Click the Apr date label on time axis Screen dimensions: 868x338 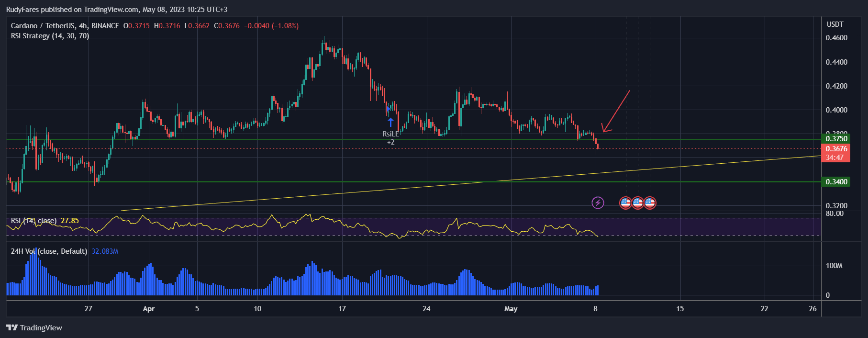[x=149, y=309]
